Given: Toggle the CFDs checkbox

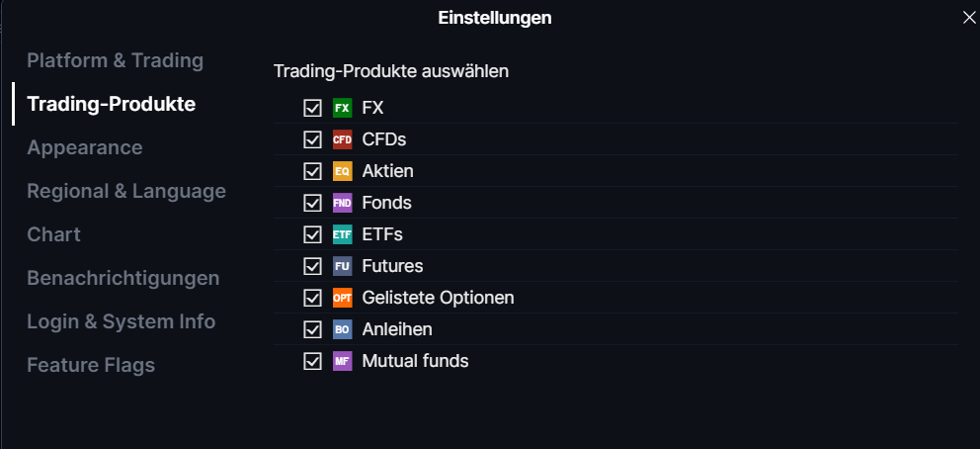Looking at the screenshot, I should click(312, 139).
